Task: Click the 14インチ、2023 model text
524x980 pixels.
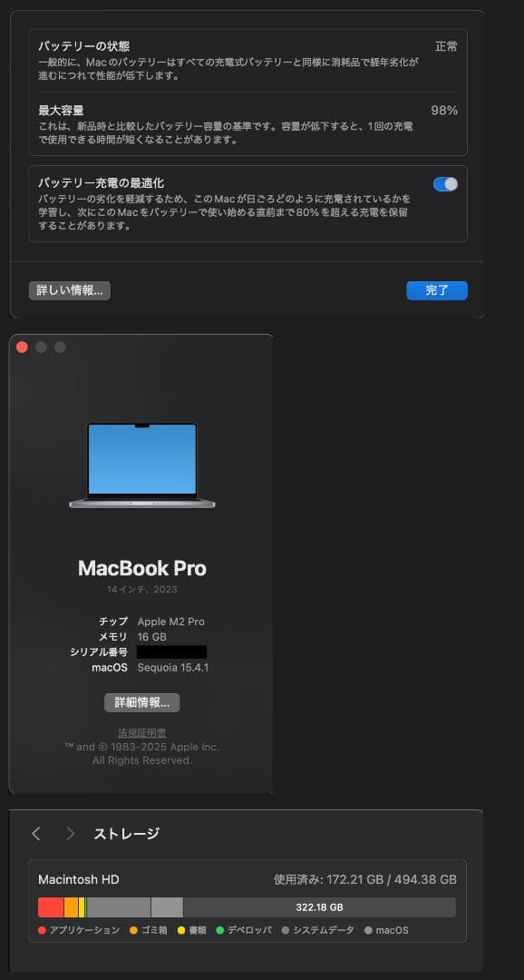Action: point(141,590)
